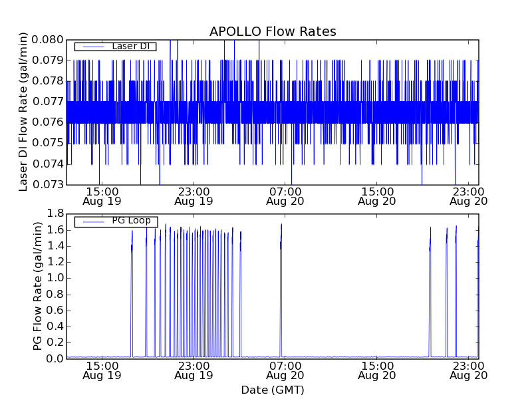Screen dimensions: 532x399
Task: Click '07:00 Aug 20' under the PG plot
Action: click(x=285, y=370)
